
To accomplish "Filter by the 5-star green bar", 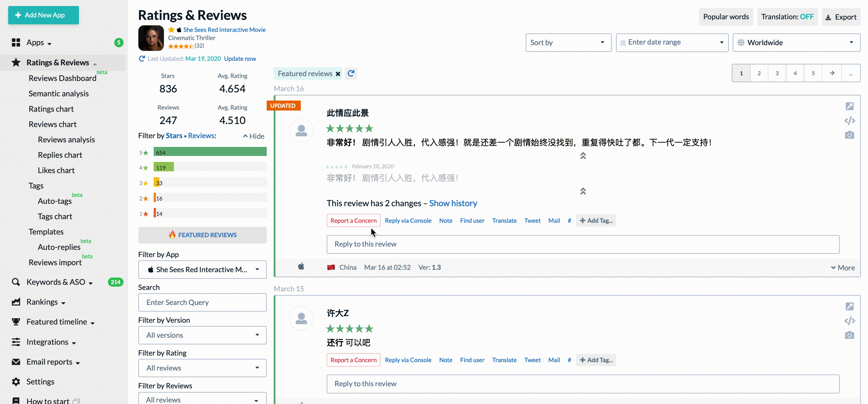I will click(x=209, y=152).
